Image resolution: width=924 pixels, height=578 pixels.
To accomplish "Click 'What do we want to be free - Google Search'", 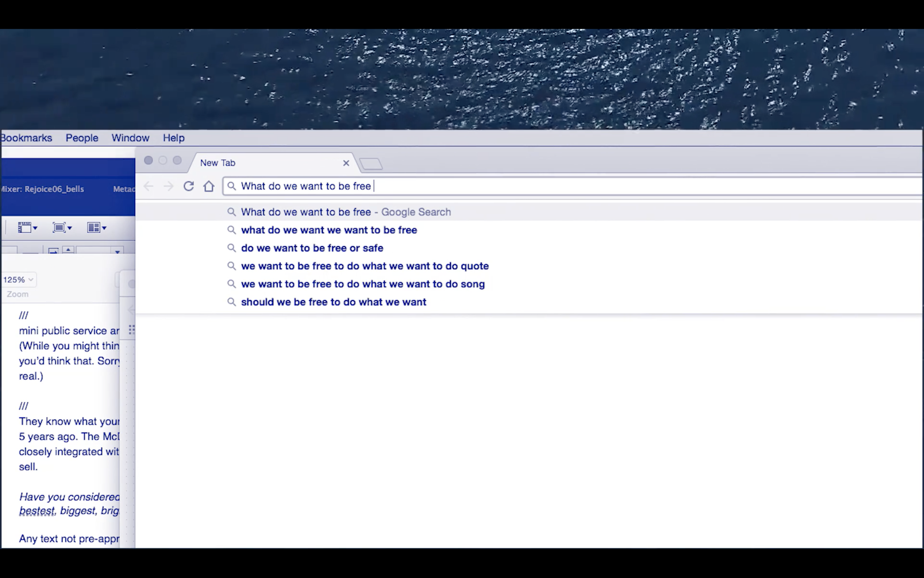I will [x=345, y=212].
